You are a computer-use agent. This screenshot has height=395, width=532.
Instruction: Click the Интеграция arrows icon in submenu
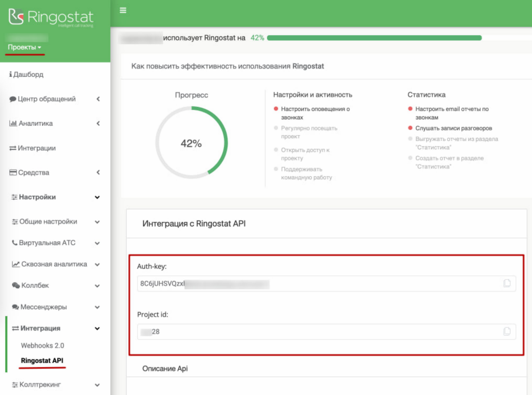[15, 329]
